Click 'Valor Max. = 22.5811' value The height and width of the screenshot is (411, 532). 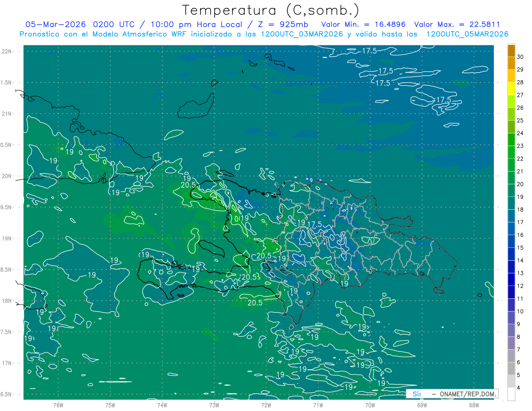click(x=457, y=24)
